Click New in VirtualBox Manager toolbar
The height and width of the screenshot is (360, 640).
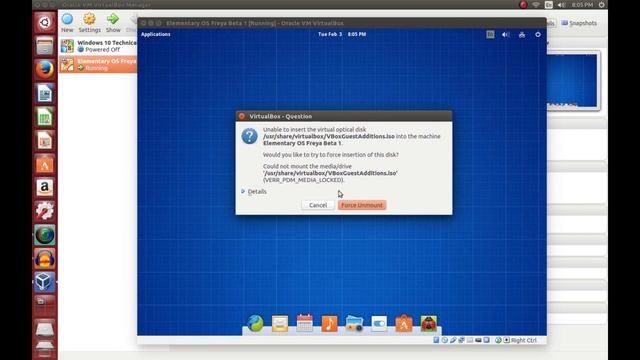click(67, 22)
